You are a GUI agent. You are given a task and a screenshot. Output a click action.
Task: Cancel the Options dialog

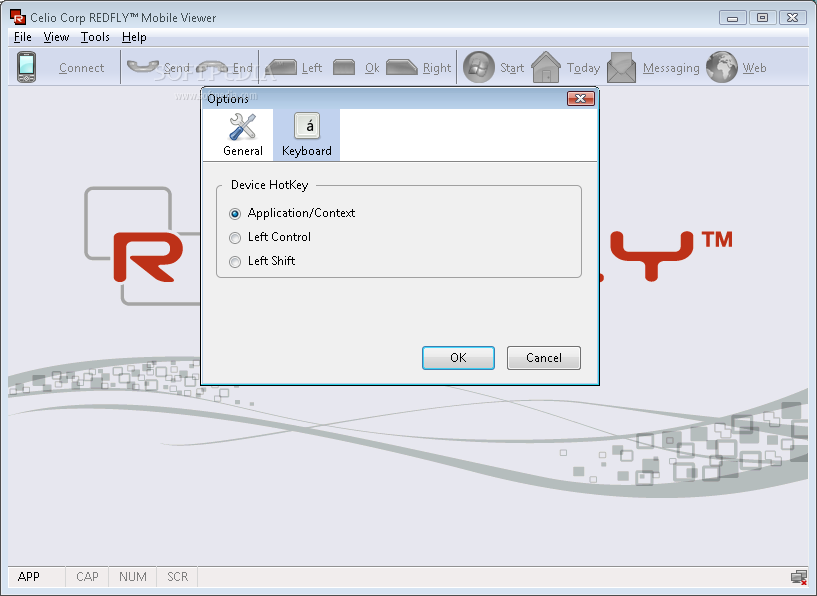pyautogui.click(x=543, y=358)
